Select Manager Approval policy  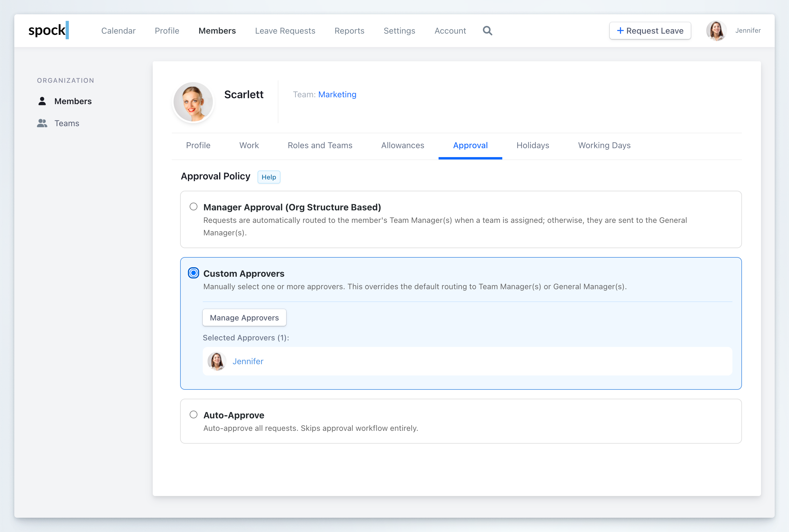tap(194, 206)
